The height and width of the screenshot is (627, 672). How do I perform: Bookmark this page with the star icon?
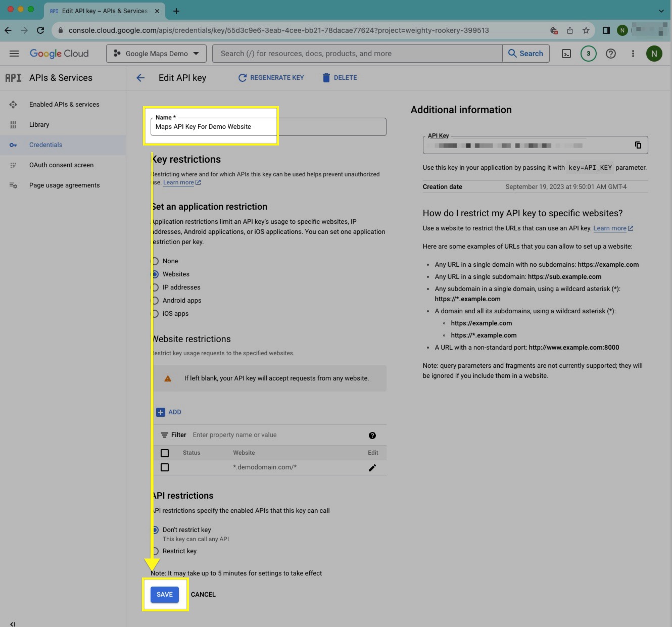(586, 30)
